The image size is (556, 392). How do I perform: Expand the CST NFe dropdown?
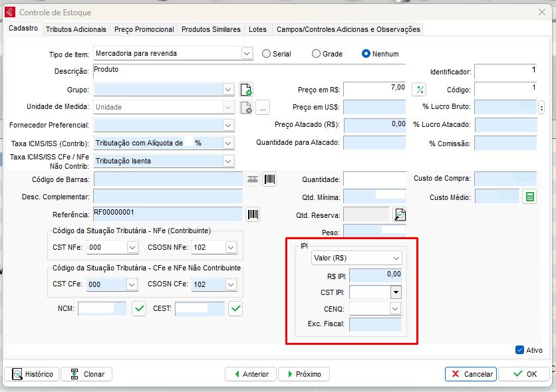point(132,248)
